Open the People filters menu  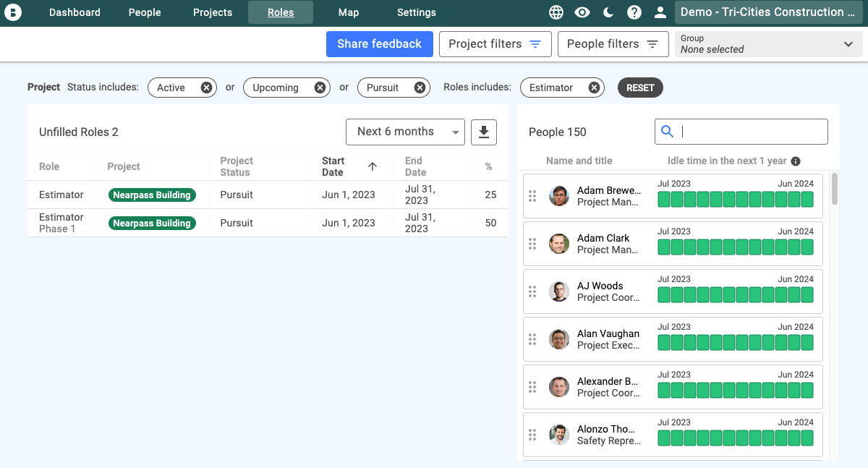pos(613,44)
